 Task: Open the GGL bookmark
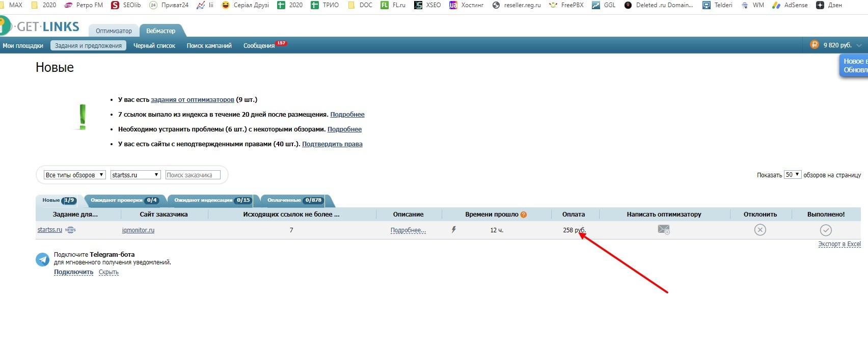[604, 5]
